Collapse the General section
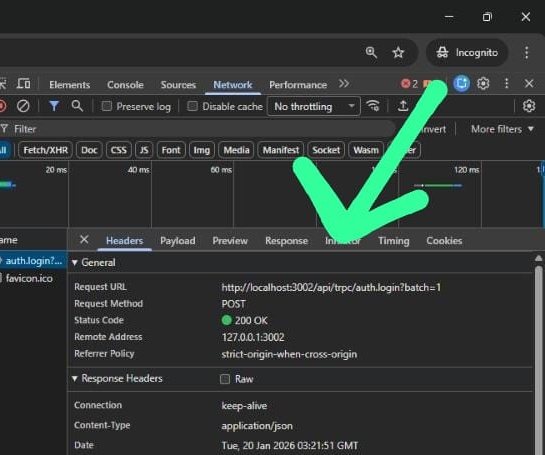The image size is (545, 455). [94, 262]
